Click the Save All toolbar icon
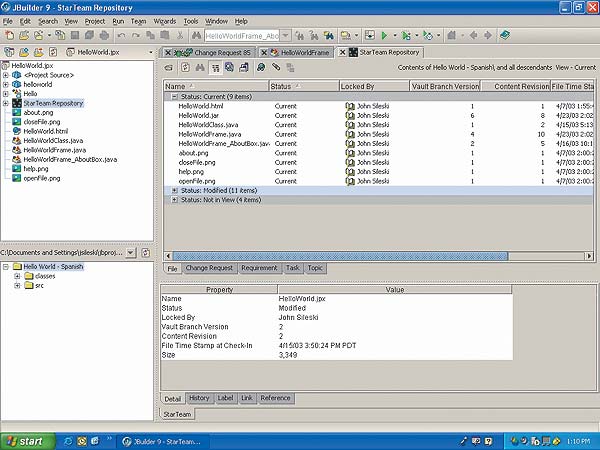 pos(90,36)
